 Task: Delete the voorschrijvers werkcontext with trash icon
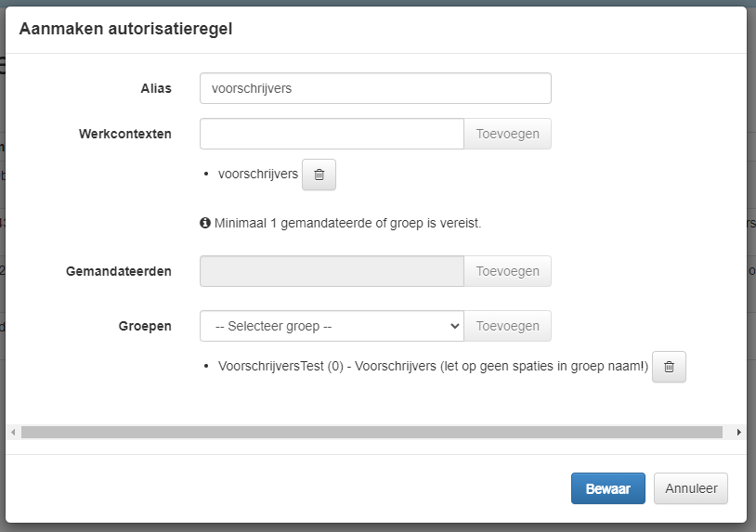pos(319,175)
